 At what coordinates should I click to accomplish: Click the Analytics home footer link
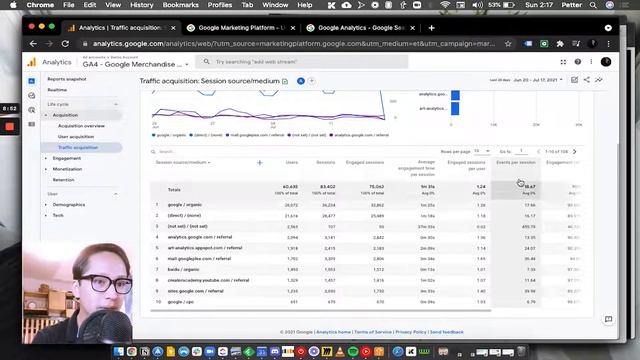[x=333, y=332]
